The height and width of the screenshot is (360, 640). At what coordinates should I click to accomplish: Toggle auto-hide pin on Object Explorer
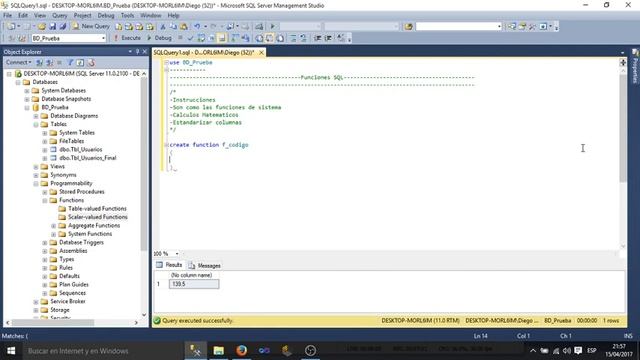click(x=137, y=51)
